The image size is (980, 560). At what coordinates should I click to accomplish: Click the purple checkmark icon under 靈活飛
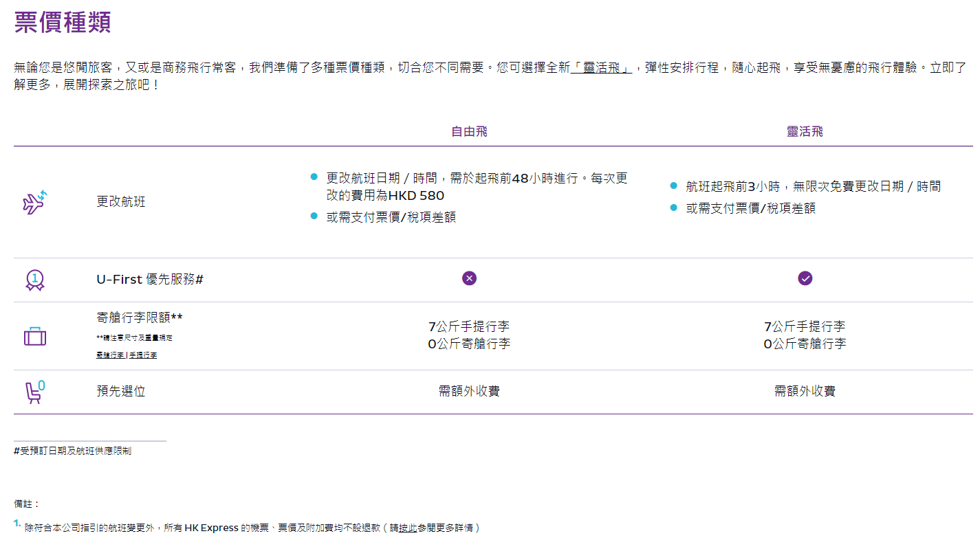pos(805,278)
